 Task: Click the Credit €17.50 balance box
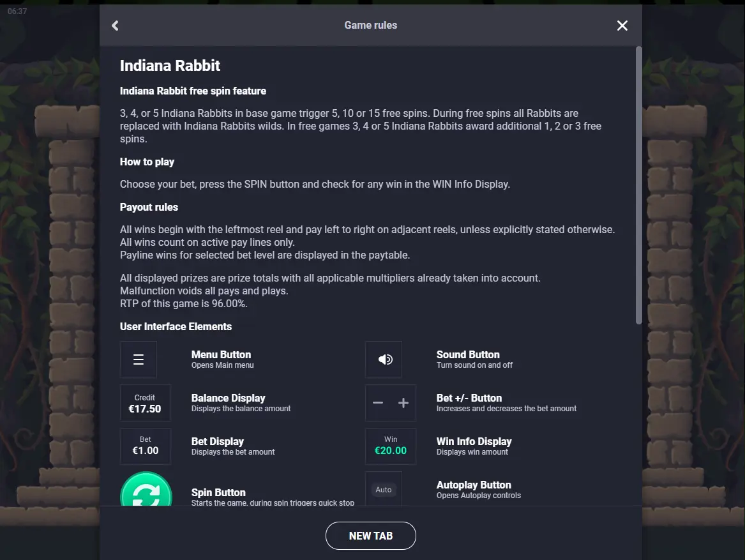click(146, 403)
